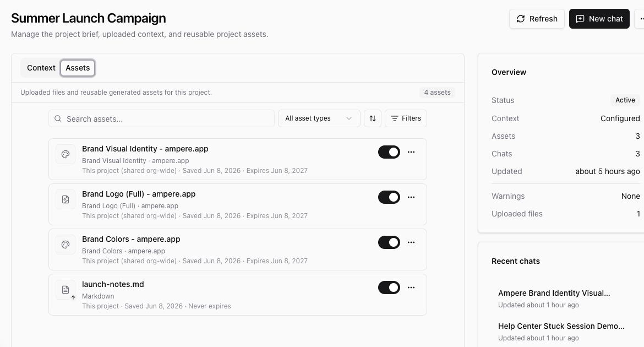
Task: Click the 4 assets count badge
Action: (x=437, y=93)
